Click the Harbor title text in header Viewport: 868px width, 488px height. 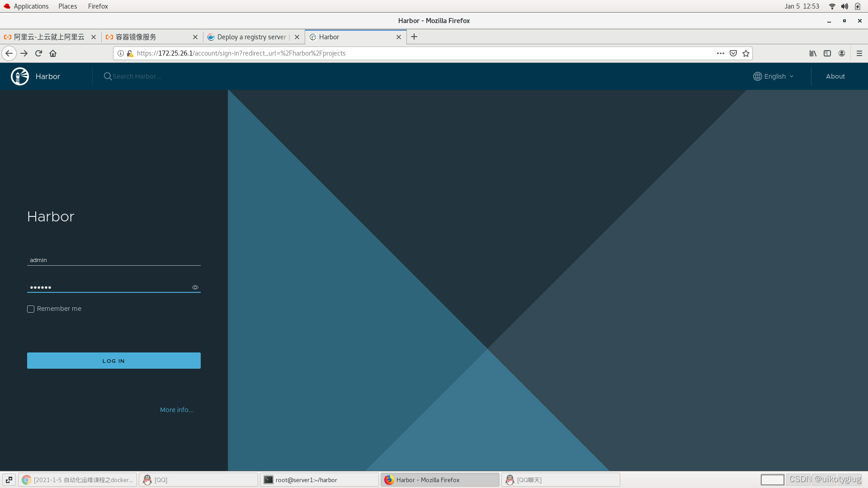click(x=48, y=76)
